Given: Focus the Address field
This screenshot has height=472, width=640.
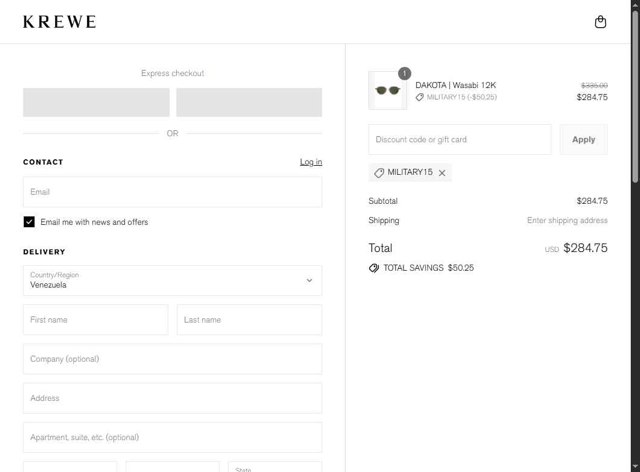Looking at the screenshot, I should [x=172, y=398].
